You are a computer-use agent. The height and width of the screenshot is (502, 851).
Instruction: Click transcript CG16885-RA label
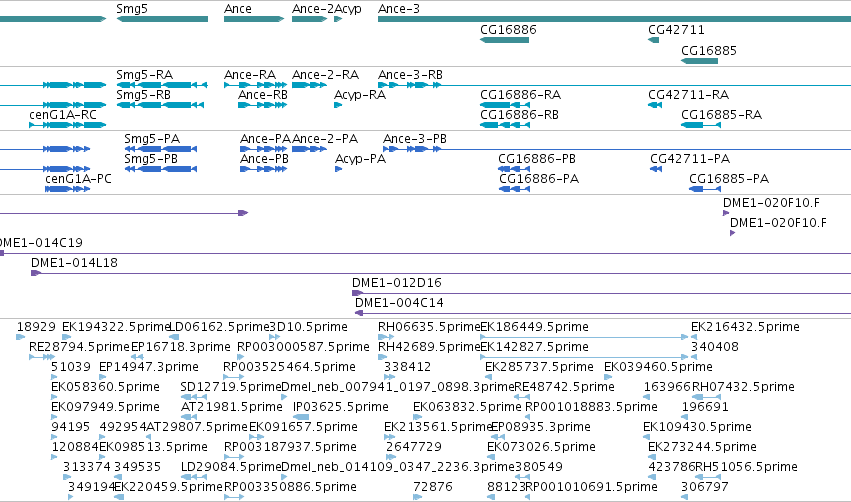click(721, 115)
